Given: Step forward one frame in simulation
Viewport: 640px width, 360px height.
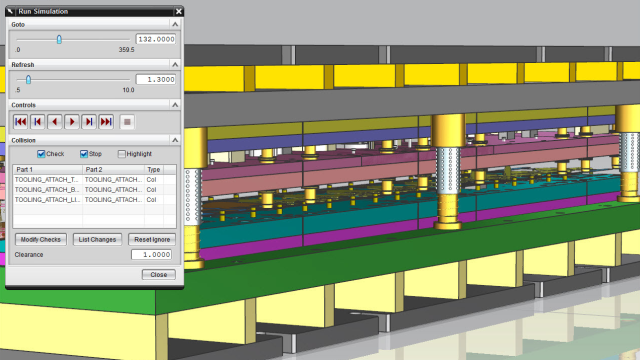Looking at the screenshot, I should tap(89, 122).
